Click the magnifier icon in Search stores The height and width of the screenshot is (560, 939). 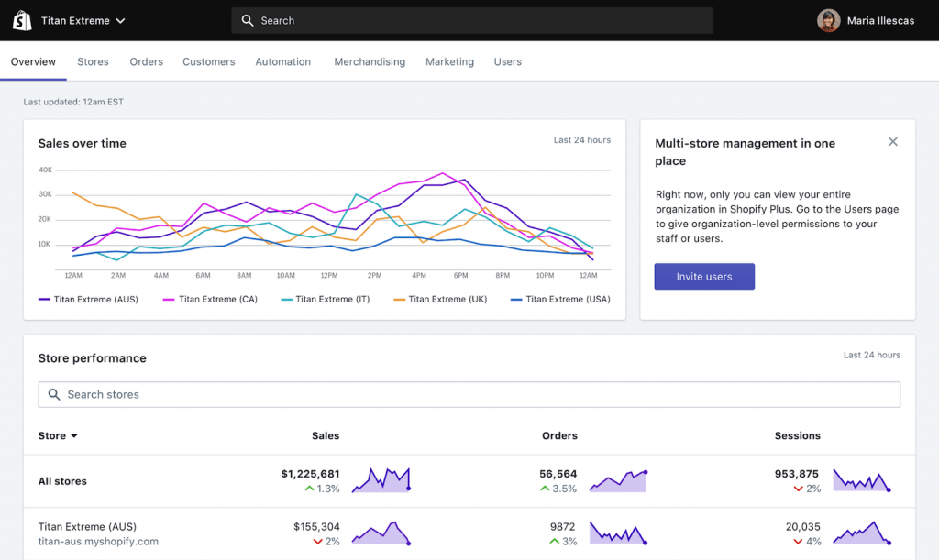(x=54, y=394)
